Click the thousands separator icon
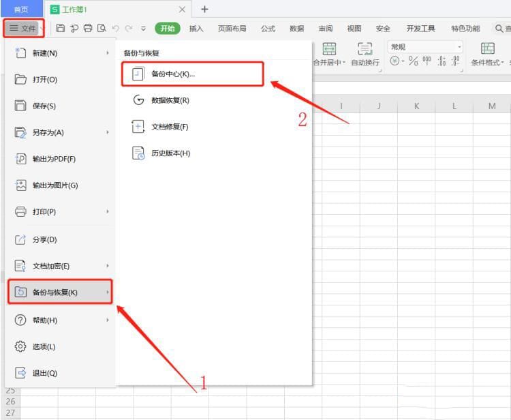The width and height of the screenshot is (511, 420). (x=427, y=61)
